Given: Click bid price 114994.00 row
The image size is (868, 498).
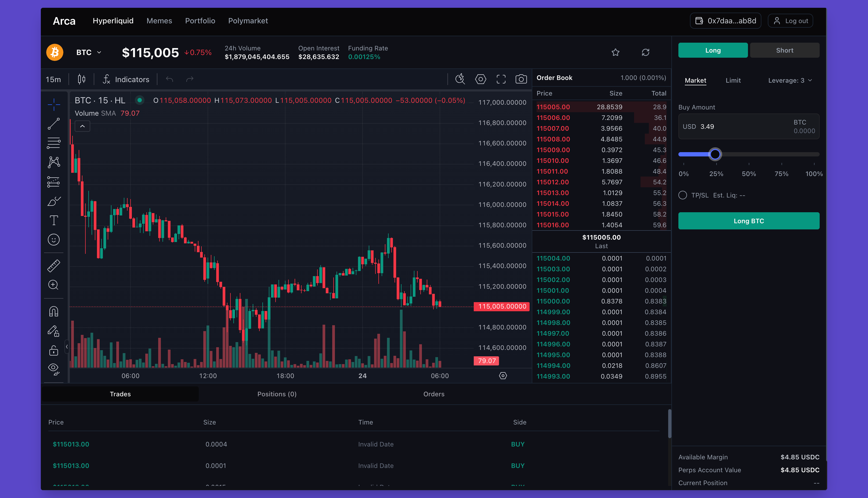Looking at the screenshot, I should (601, 366).
